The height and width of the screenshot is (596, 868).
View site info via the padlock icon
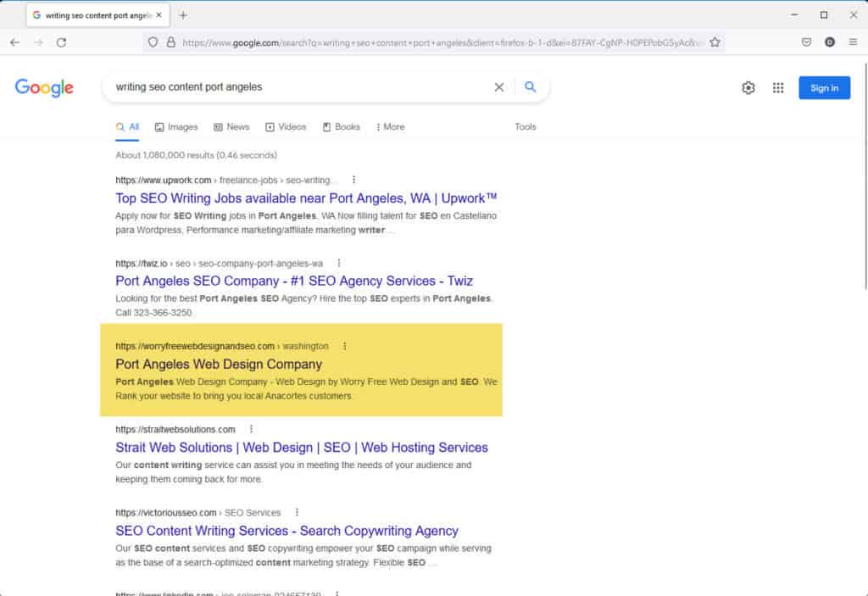point(171,42)
